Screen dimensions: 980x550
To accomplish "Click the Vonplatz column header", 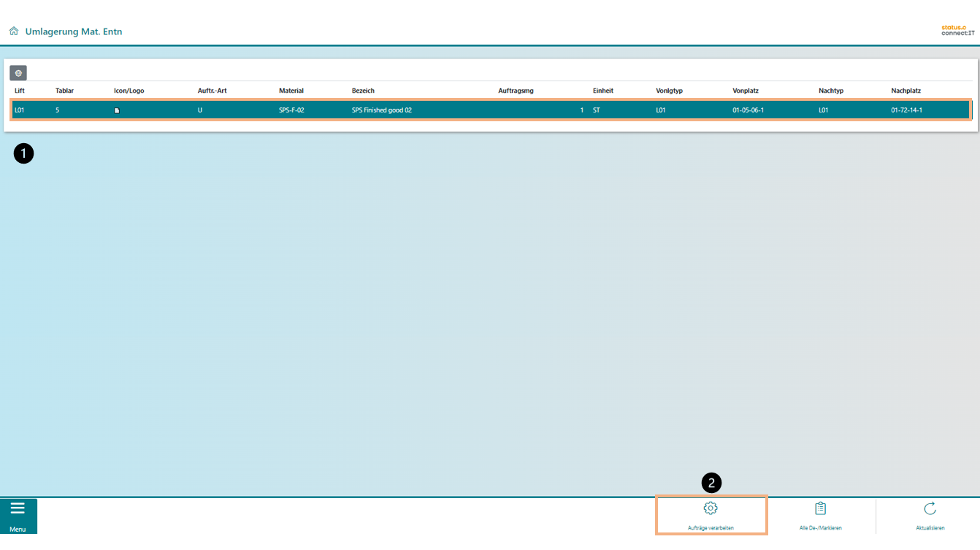I will 746,91.
